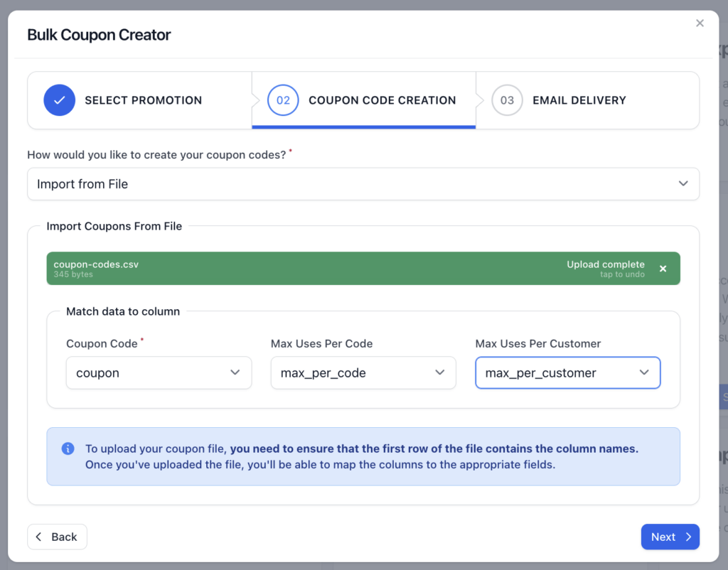Click the info icon in the notice box

[x=68, y=448]
